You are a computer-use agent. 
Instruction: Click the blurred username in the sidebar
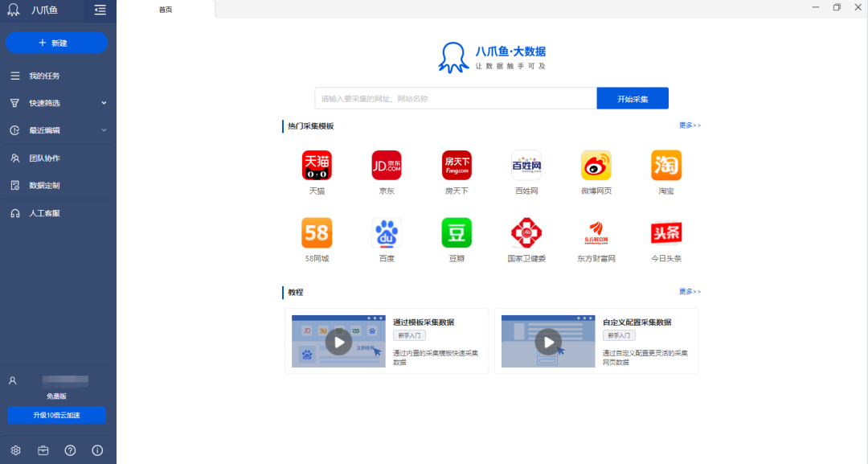pyautogui.click(x=65, y=380)
